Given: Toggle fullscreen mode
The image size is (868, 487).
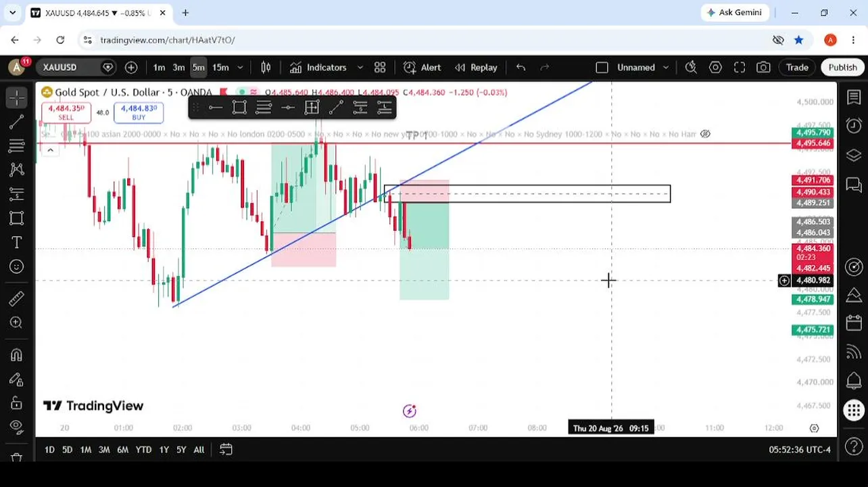Looking at the screenshot, I should coord(740,67).
